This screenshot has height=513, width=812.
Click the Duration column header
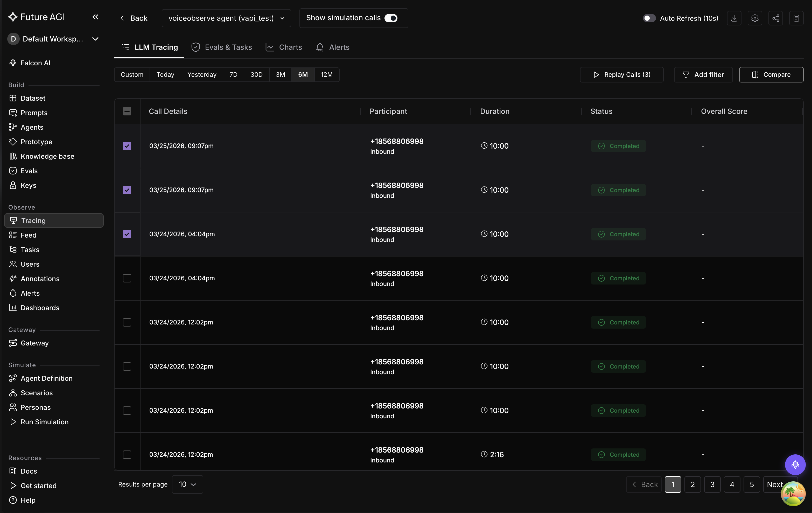[x=495, y=111]
